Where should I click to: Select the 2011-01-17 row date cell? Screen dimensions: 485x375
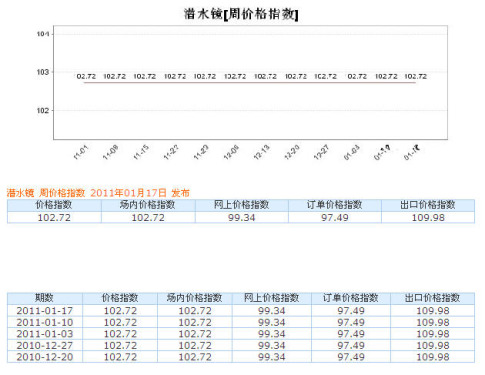tap(45, 311)
